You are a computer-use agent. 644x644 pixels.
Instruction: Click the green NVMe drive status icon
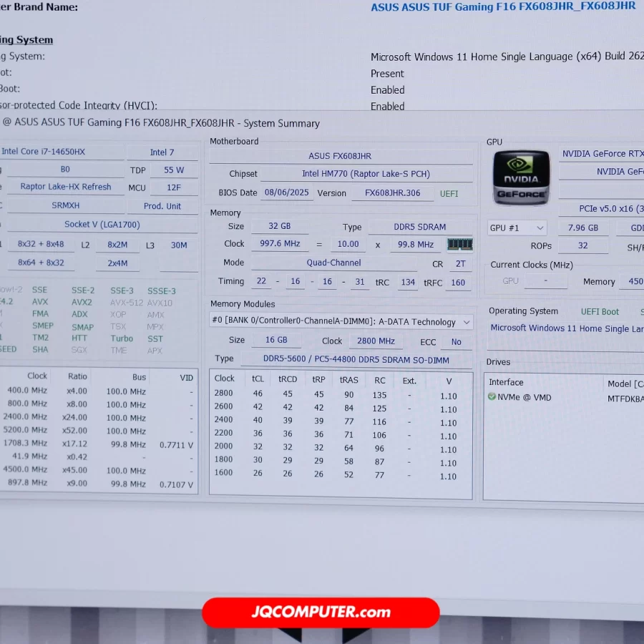pos(492,397)
